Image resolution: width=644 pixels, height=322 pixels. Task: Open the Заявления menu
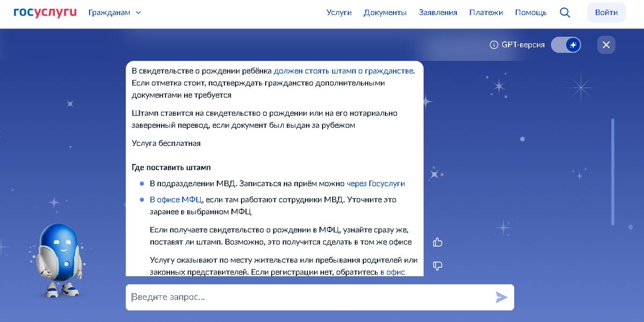pos(438,12)
